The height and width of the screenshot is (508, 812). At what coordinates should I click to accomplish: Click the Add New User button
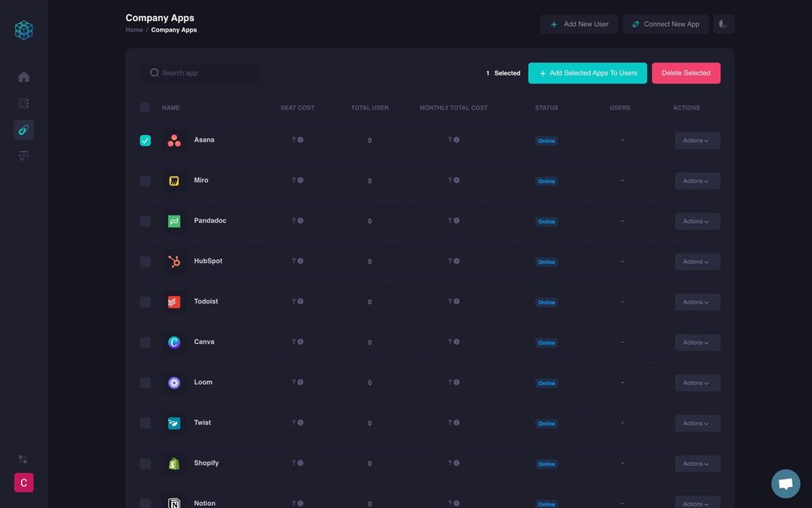coord(578,24)
